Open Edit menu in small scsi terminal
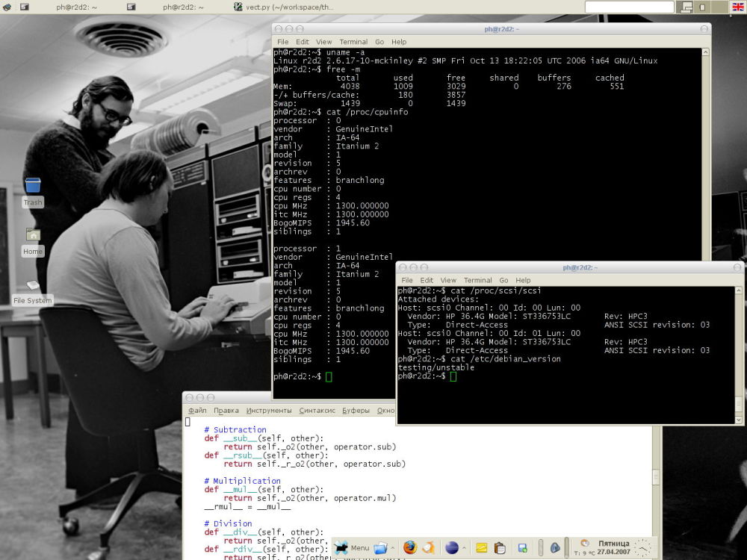This screenshot has width=747, height=560. (x=427, y=281)
